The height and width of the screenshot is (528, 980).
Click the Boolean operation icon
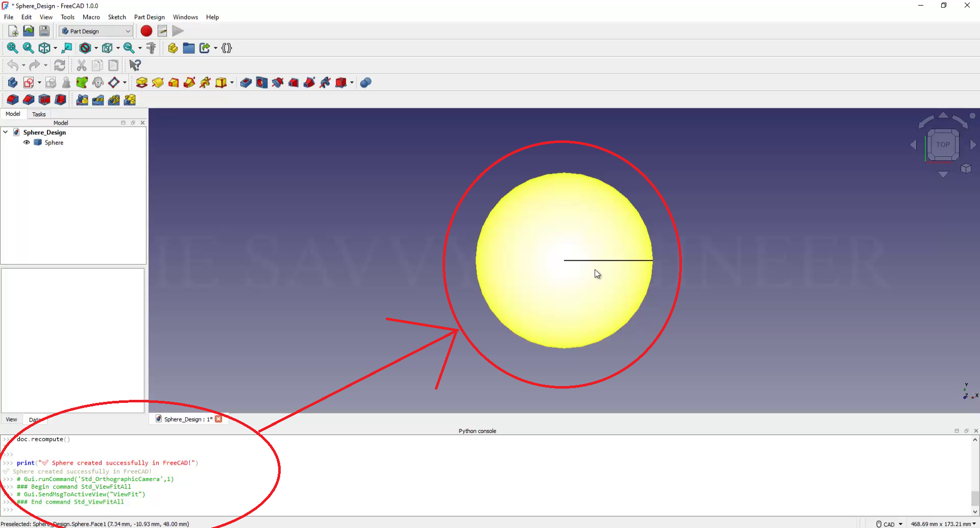click(x=365, y=83)
